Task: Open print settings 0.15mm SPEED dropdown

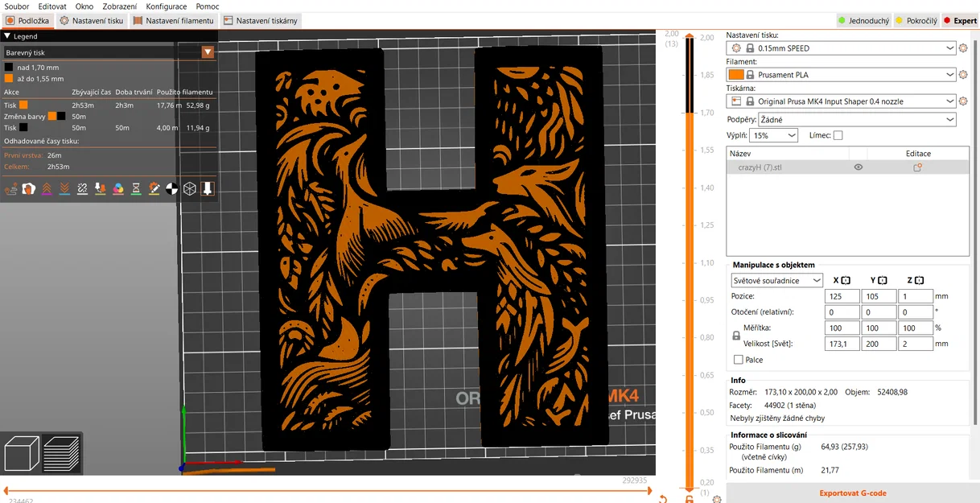Action: pyautogui.click(x=842, y=48)
